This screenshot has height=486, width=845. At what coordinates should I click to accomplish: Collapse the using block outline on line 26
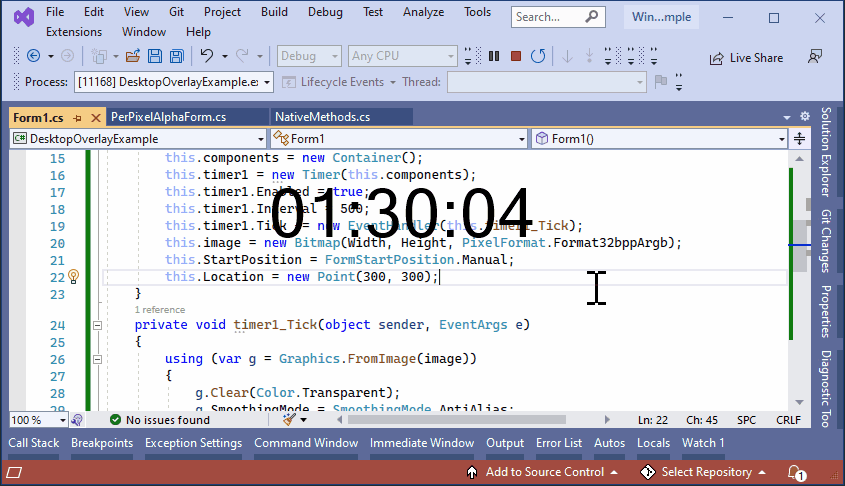coord(98,359)
